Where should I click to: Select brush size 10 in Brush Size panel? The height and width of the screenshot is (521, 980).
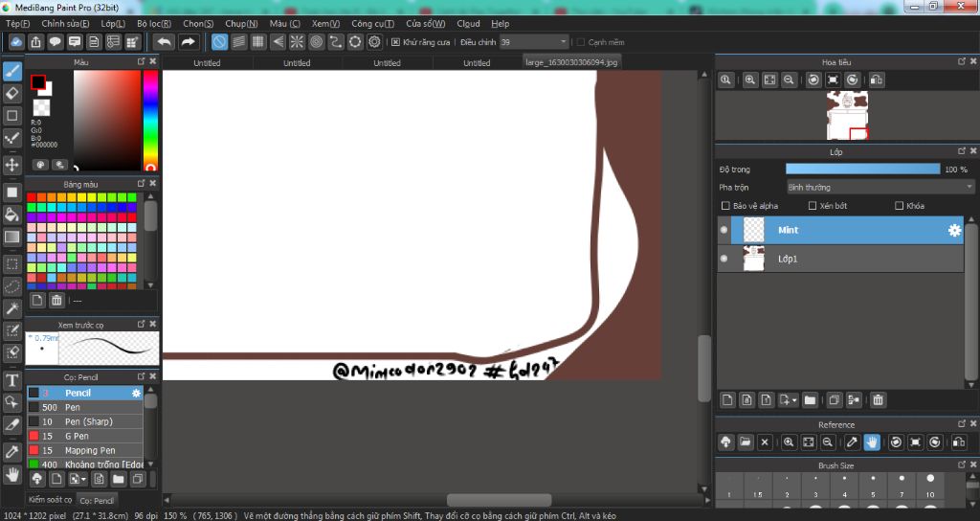point(930,486)
